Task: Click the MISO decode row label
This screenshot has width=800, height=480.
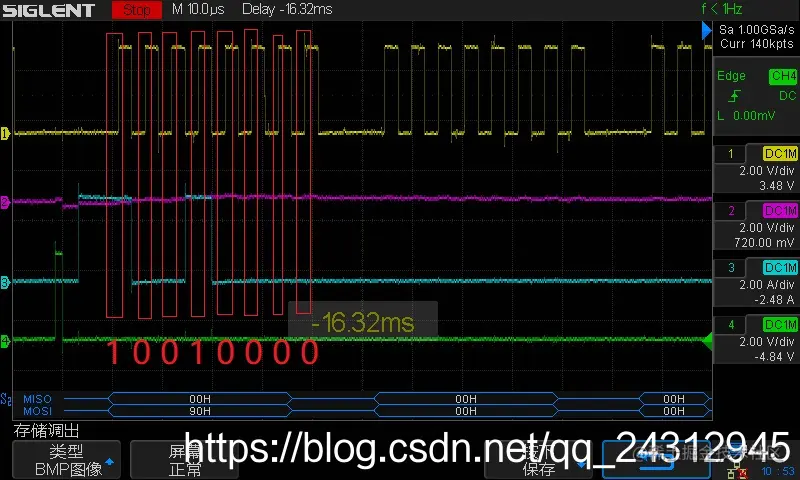Action: (x=37, y=399)
